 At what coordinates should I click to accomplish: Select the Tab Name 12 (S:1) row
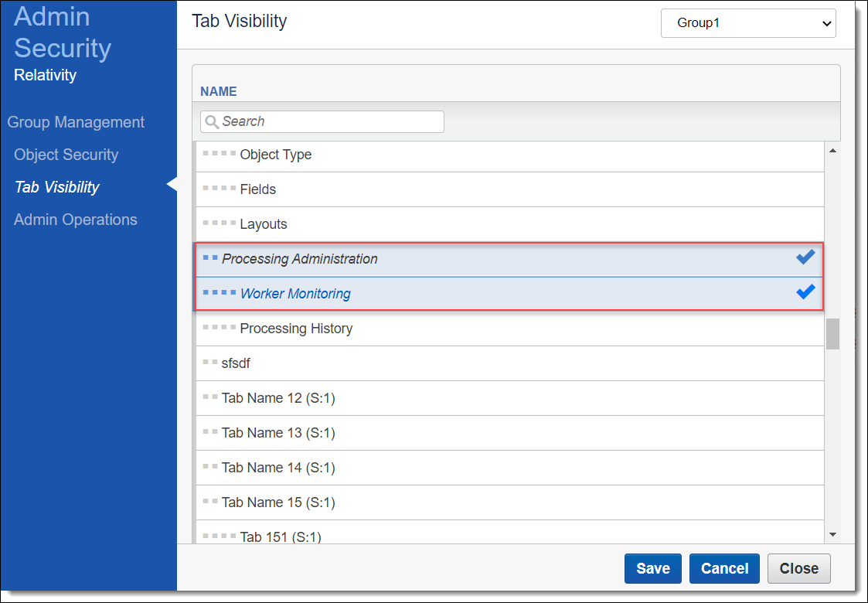point(510,398)
